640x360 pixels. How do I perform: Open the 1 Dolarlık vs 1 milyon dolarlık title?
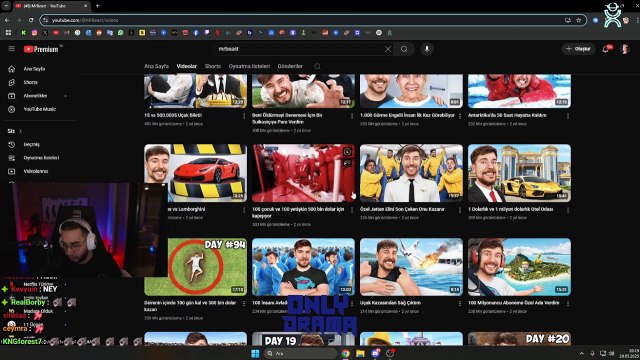point(511,209)
